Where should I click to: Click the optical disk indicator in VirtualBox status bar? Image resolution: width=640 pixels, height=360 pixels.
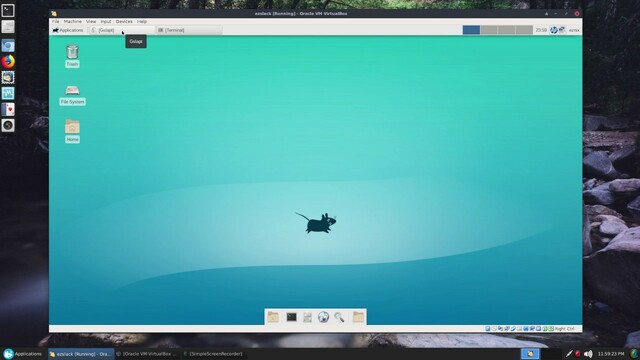(494, 329)
